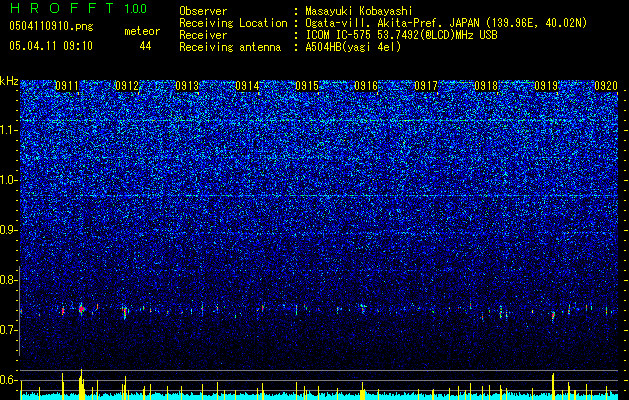Viewport: 629px width, 400px height.
Task: Click the 0916 time marker
Action: point(366,86)
